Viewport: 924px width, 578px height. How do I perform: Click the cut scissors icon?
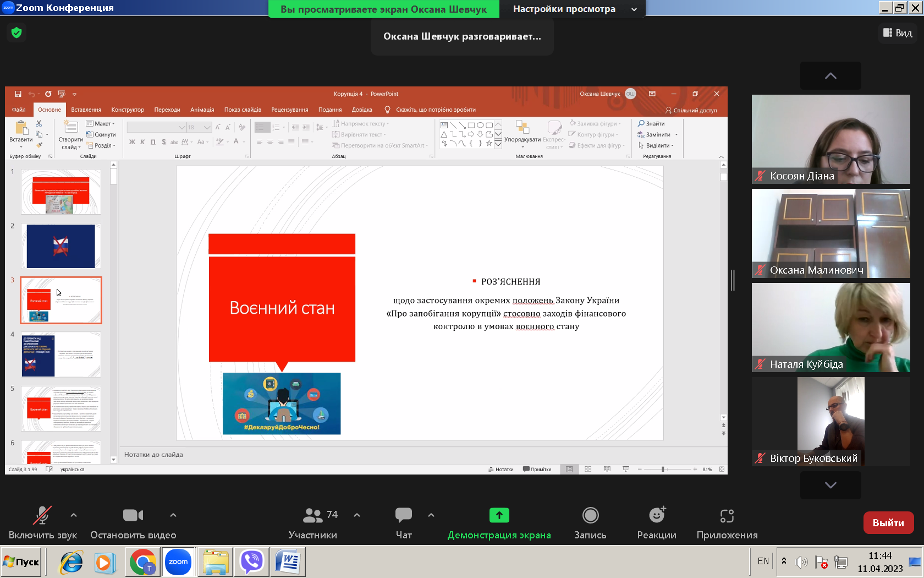tap(39, 123)
